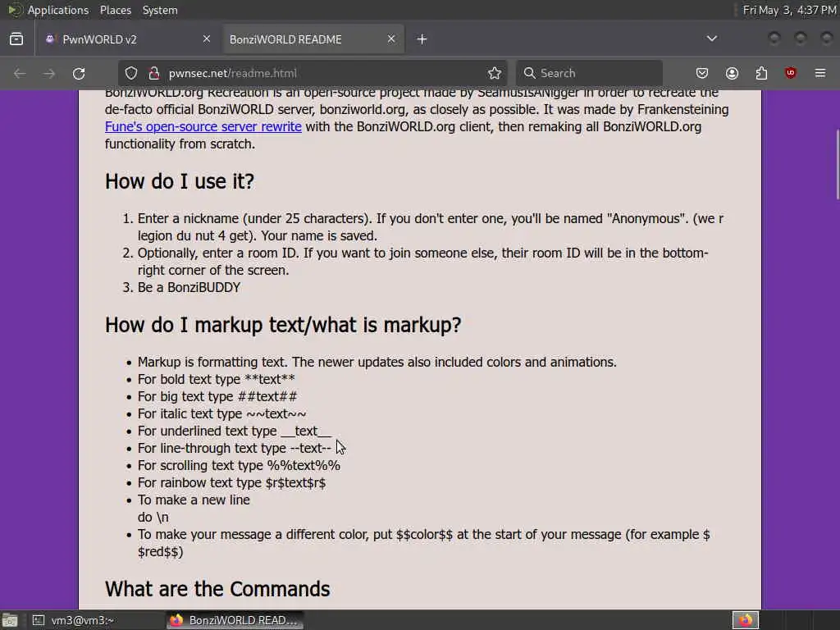
Task: Click the 'Be a BonziBUDDY' list item
Action: coord(189,288)
